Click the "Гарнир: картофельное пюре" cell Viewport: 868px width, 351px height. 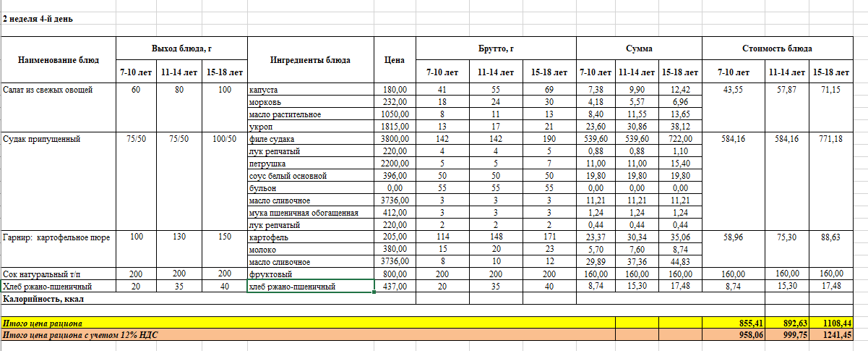[x=56, y=237]
